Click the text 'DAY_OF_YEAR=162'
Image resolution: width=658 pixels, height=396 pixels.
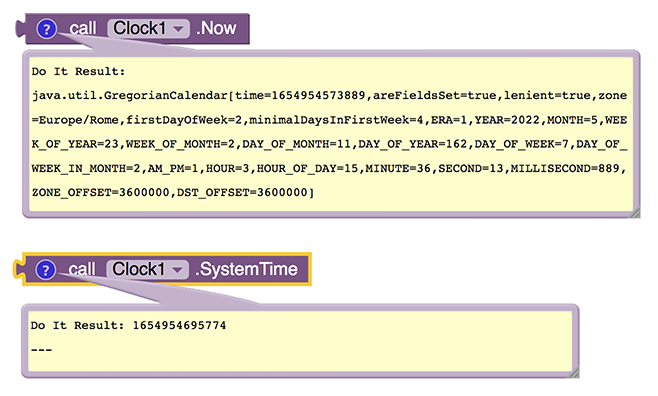(x=413, y=144)
